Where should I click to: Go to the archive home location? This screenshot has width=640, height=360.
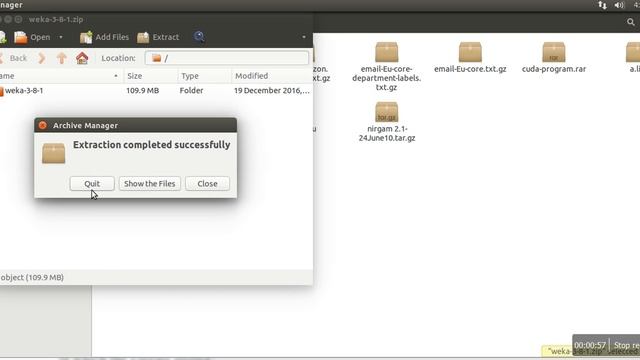click(82, 58)
